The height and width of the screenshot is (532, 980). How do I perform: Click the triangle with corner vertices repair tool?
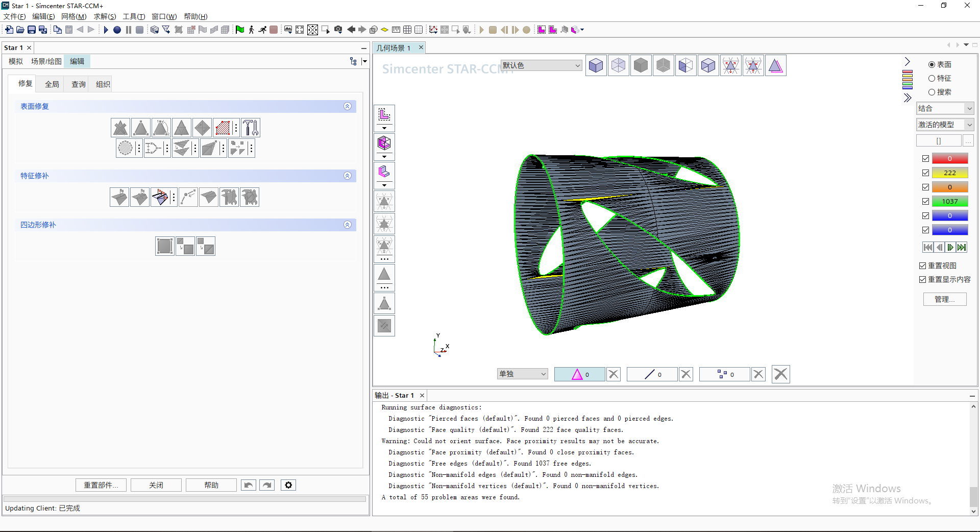tap(141, 128)
